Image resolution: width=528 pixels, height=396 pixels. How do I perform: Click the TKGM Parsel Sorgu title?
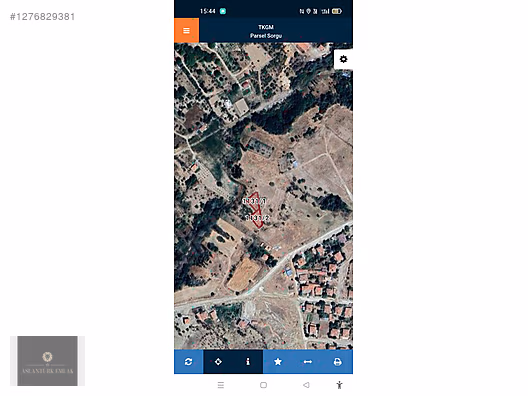[266, 31]
